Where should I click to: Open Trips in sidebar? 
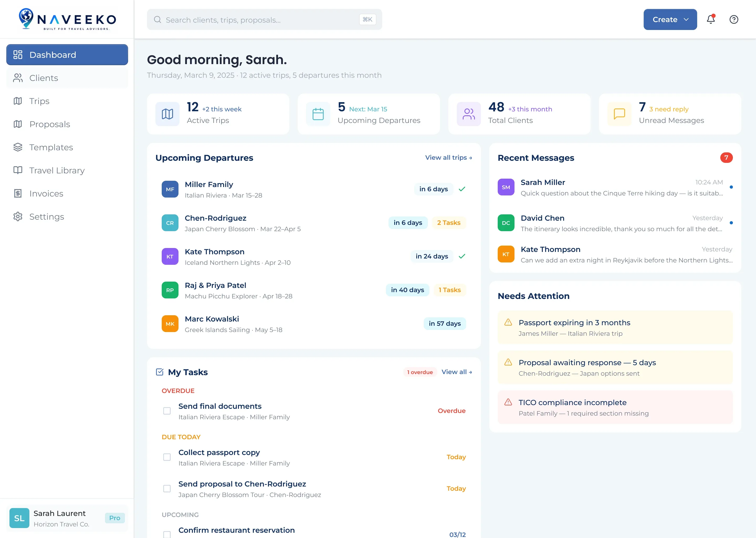pyautogui.click(x=67, y=101)
